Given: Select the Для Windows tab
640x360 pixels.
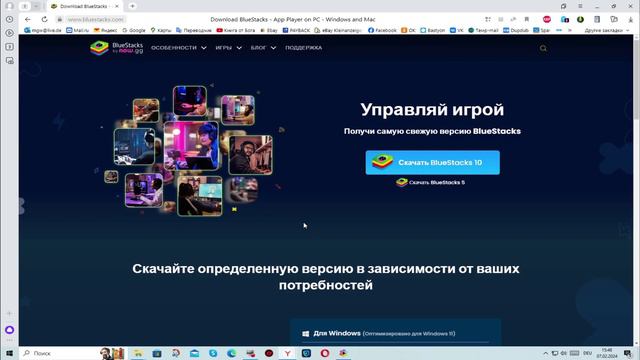Looking at the screenshot, I should click(x=378, y=333).
